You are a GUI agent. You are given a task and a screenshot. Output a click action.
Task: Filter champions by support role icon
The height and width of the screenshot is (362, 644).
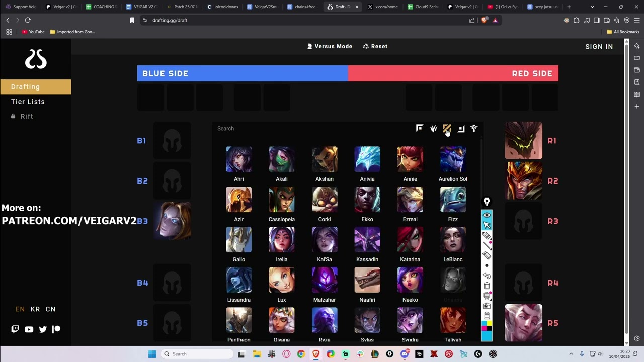click(x=474, y=129)
